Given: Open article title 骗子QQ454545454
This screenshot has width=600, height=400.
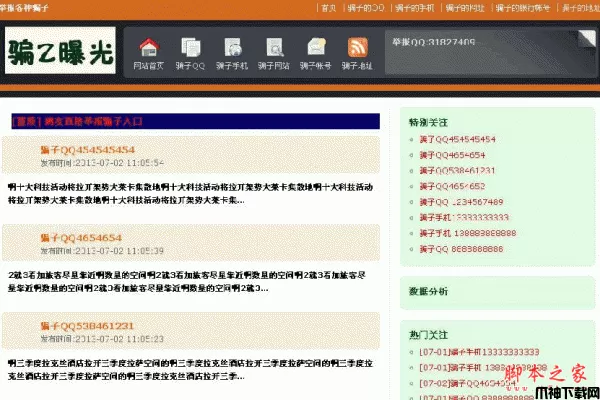Looking at the screenshot, I should tap(88, 150).
